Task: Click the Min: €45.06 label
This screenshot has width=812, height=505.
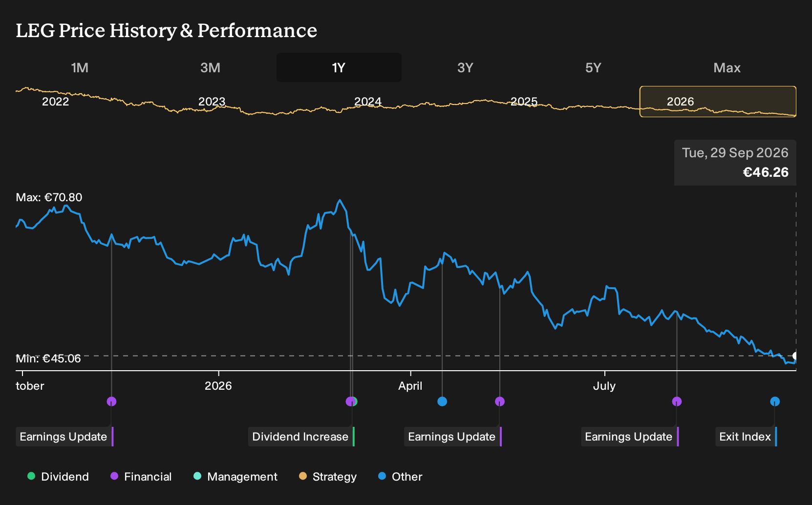Action: (x=48, y=358)
